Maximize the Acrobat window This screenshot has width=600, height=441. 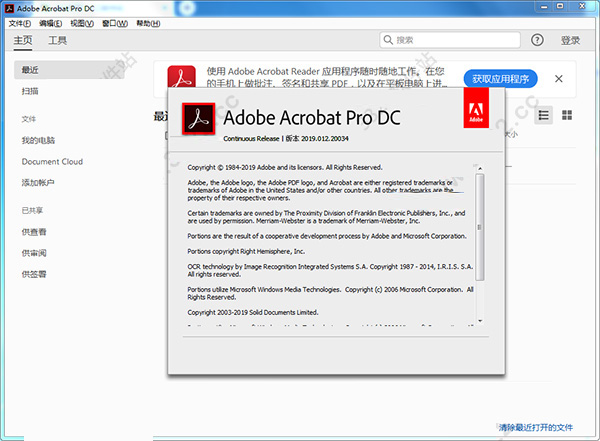[x=560, y=7]
